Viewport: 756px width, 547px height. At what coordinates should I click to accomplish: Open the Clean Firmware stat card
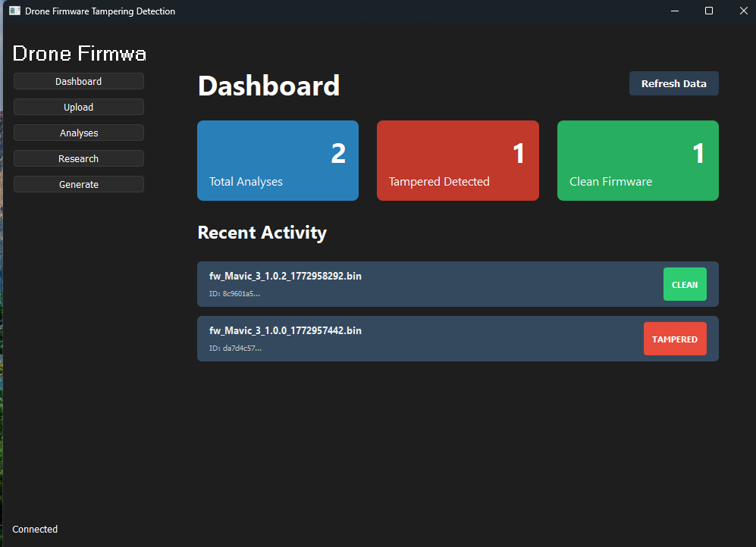point(637,161)
